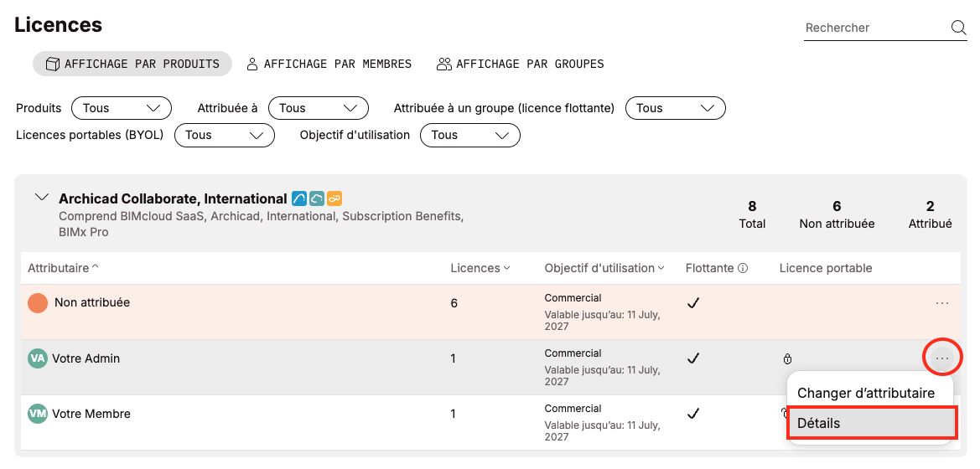Image resolution: width=980 pixels, height=469 pixels.
Task: Click Commercial in the Votre Membre row
Action: click(x=573, y=409)
